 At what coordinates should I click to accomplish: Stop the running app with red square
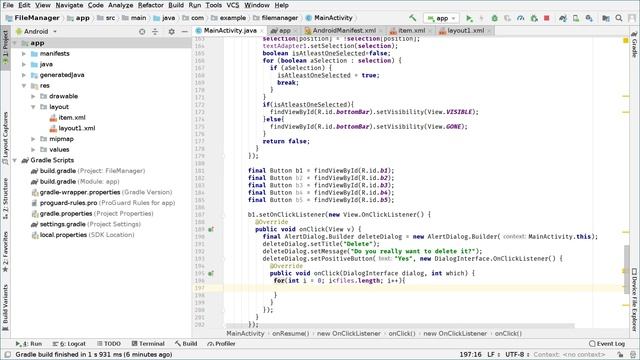pos(547,18)
